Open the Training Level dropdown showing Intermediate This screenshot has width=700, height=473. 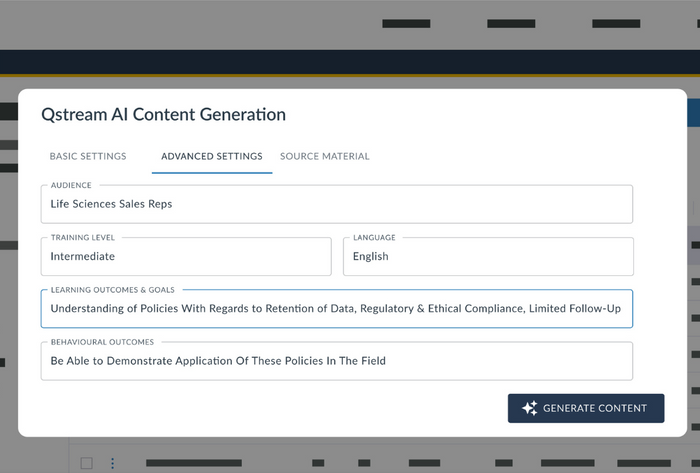(x=186, y=257)
